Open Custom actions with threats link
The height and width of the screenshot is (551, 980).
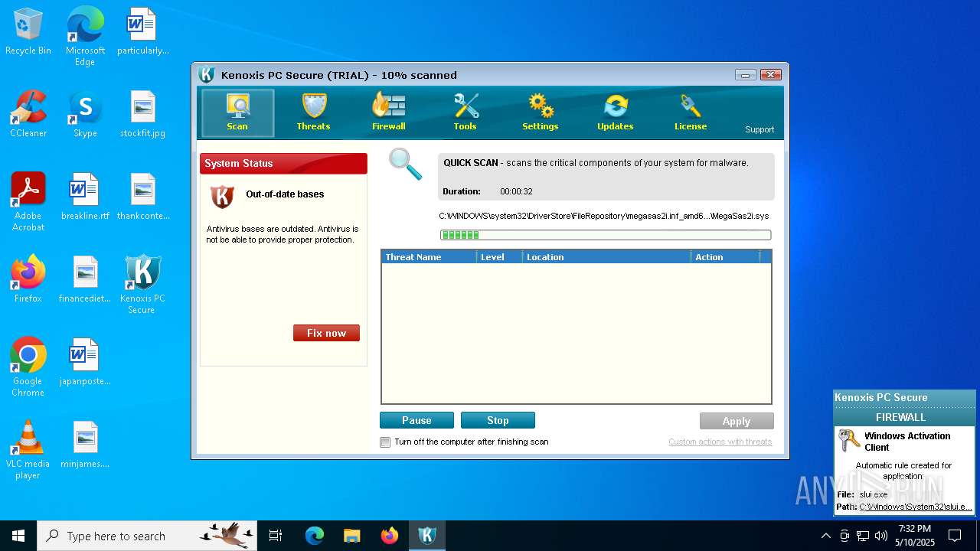point(720,442)
